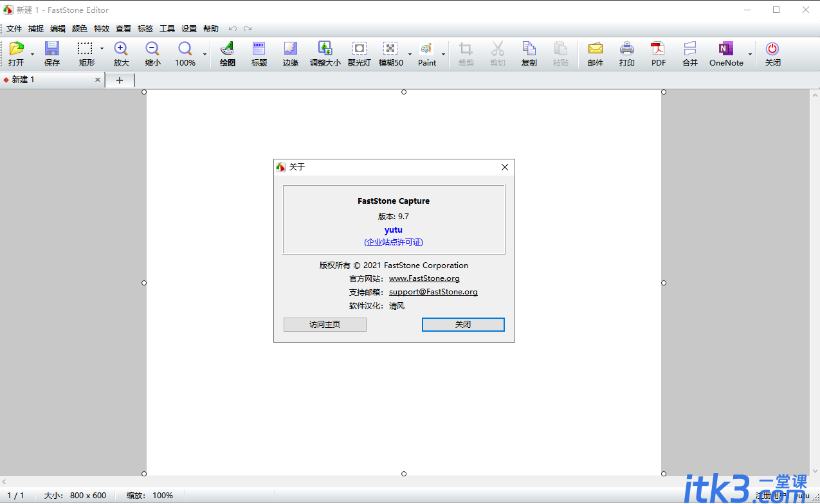Click the registered user name yutu in the dialog
This screenshot has height=504, width=820.
pos(394,230)
